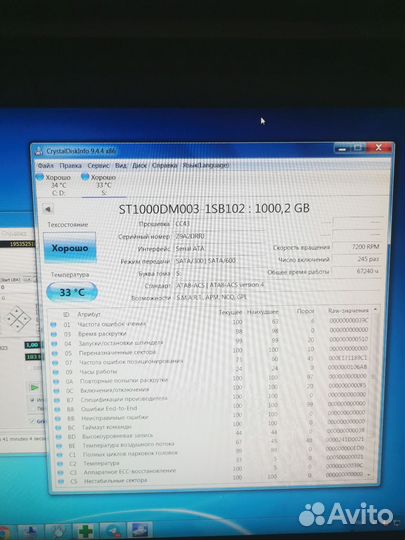Screen dimensions: 405x540
Task: Select row 04 Запуски/остановки шпинделя
Action: point(210,342)
